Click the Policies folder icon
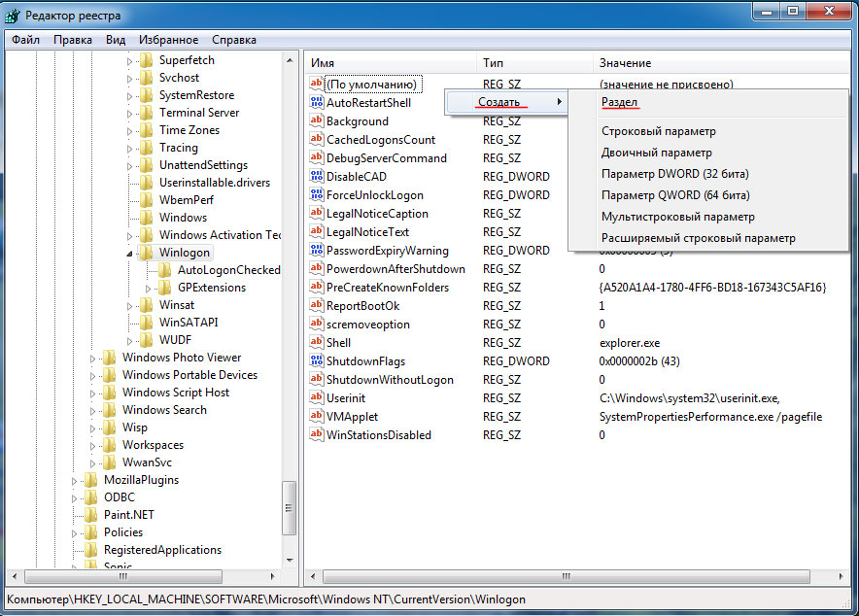859x616 pixels. [x=90, y=532]
